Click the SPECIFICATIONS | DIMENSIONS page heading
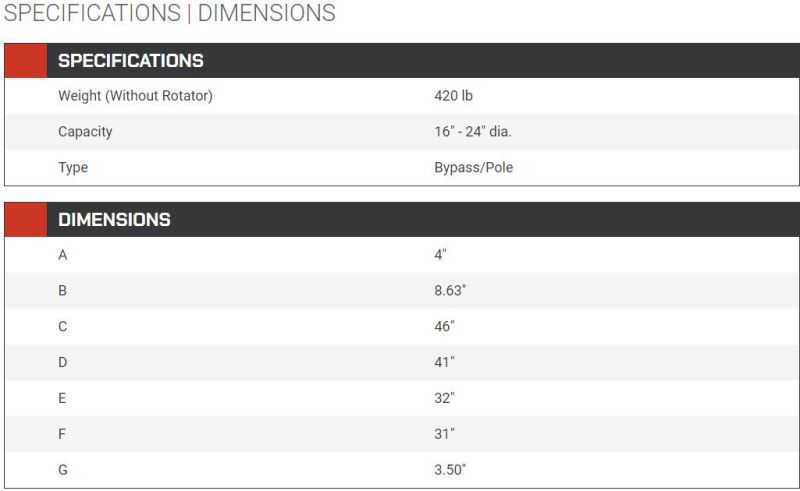 [169, 12]
